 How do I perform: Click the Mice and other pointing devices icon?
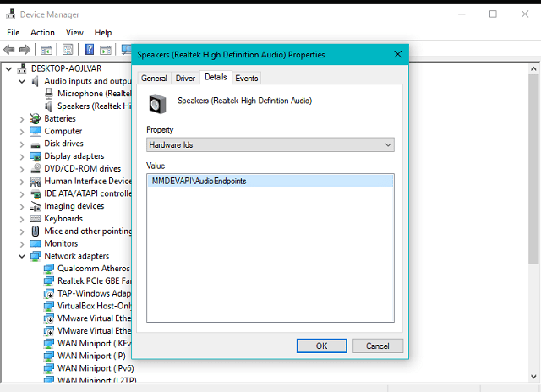coord(36,231)
